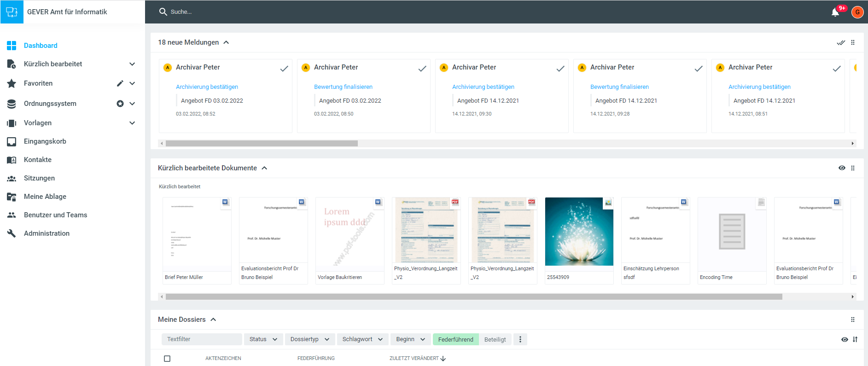Select the Beteiligt filter toggle
This screenshot has width=868, height=366.
495,339
